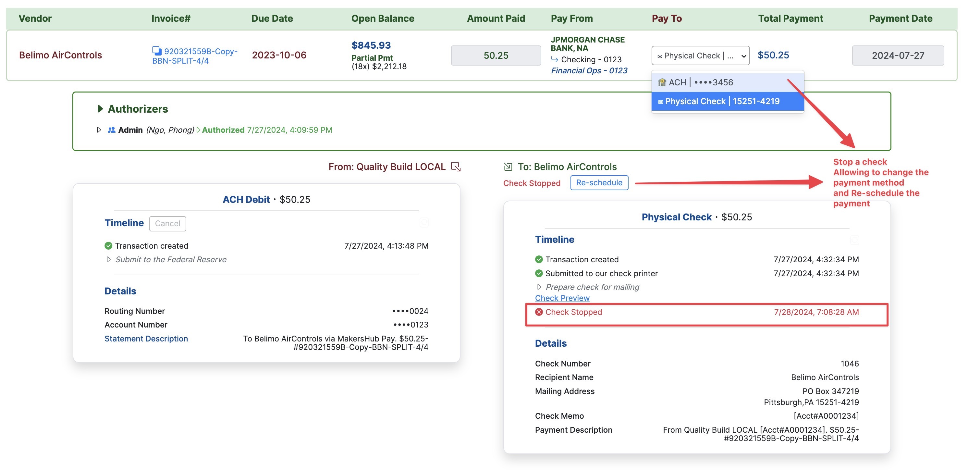The width and height of the screenshot is (980, 470).
Task: Click the faint icon right of Physical Check Timeline
Action: coord(854,240)
